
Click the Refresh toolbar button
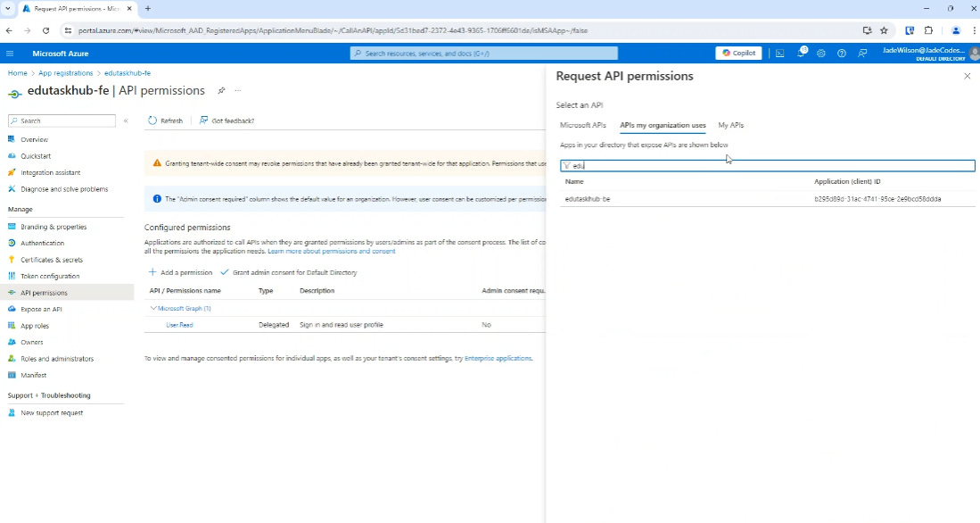[x=166, y=120]
